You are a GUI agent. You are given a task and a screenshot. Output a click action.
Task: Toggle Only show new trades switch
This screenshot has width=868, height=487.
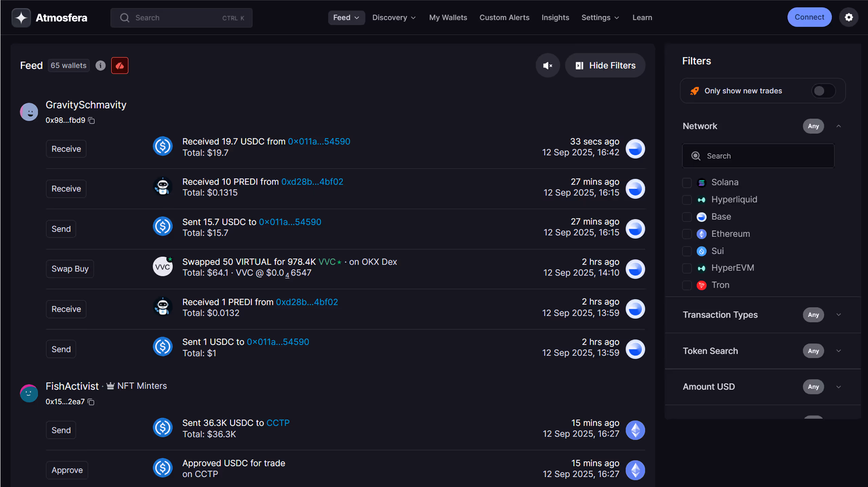coord(823,91)
